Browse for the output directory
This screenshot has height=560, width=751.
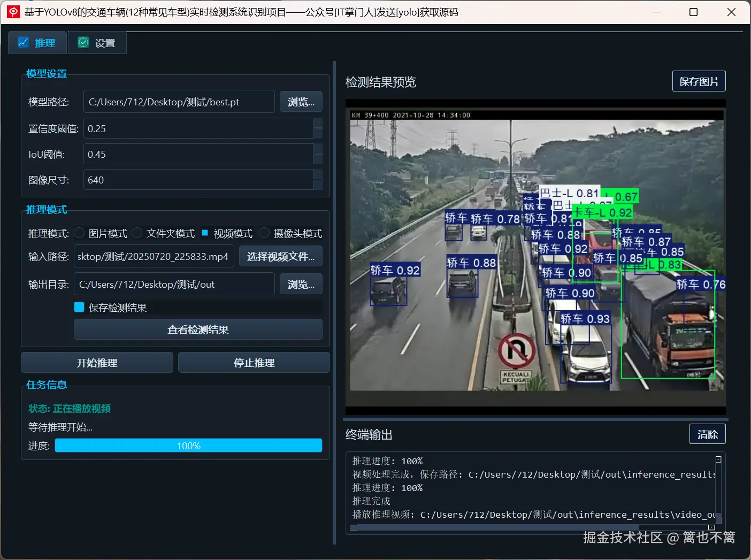click(301, 284)
